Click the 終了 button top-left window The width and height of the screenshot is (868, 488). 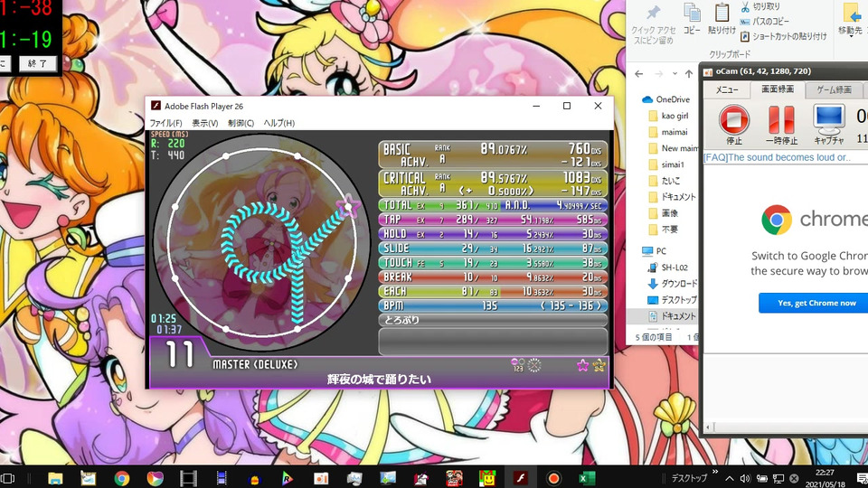38,63
